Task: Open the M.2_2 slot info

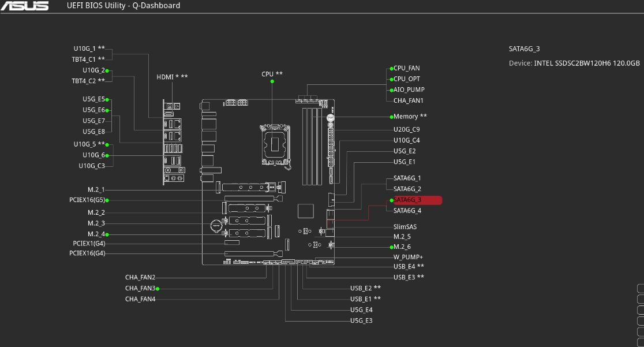Action: pyautogui.click(x=96, y=212)
